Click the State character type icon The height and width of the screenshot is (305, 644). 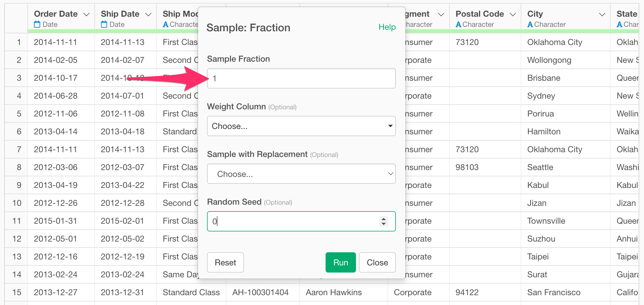620,24
